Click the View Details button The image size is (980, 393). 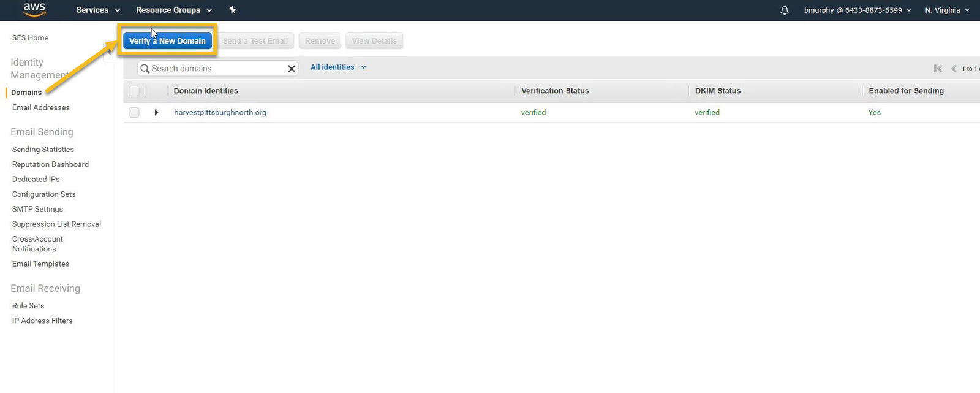[x=374, y=41]
